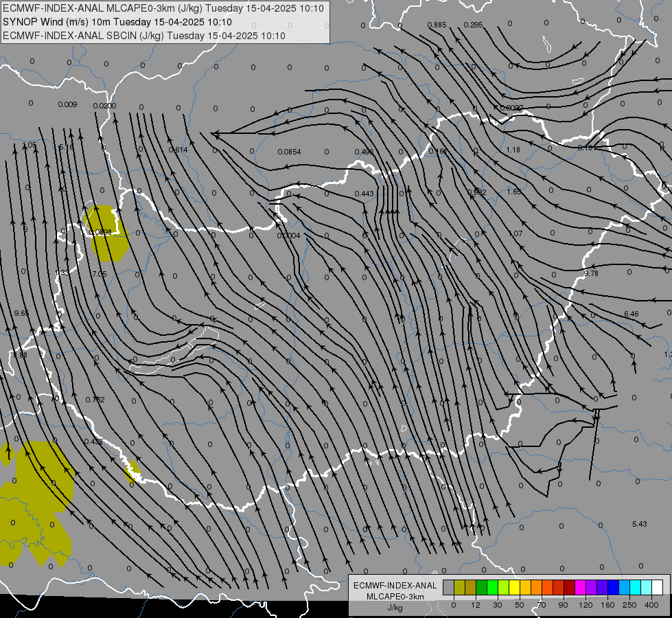Click the map value '0.0854'
672x618 pixels.
[289, 152]
